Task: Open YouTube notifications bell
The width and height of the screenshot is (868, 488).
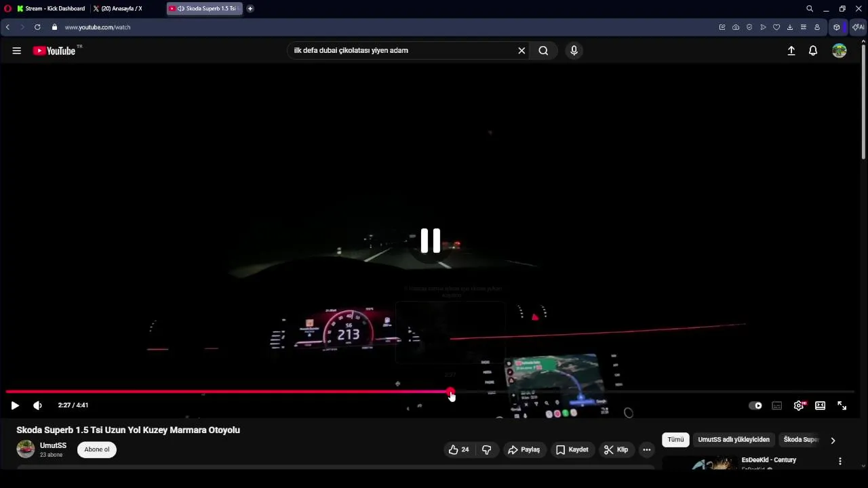Action: click(813, 51)
